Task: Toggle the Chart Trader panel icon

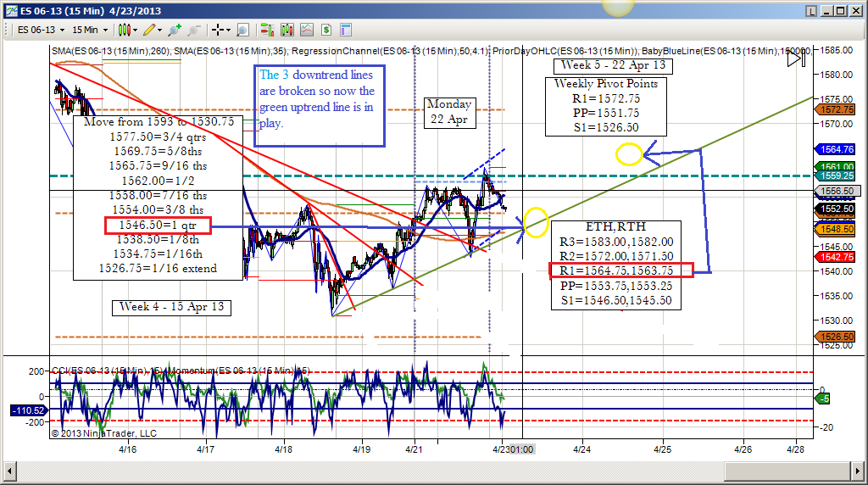Action: [x=267, y=30]
